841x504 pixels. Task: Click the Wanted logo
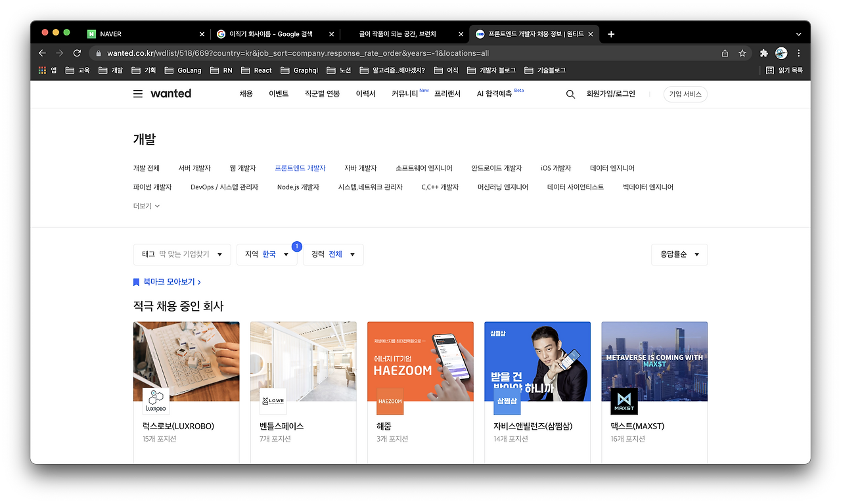(x=170, y=94)
